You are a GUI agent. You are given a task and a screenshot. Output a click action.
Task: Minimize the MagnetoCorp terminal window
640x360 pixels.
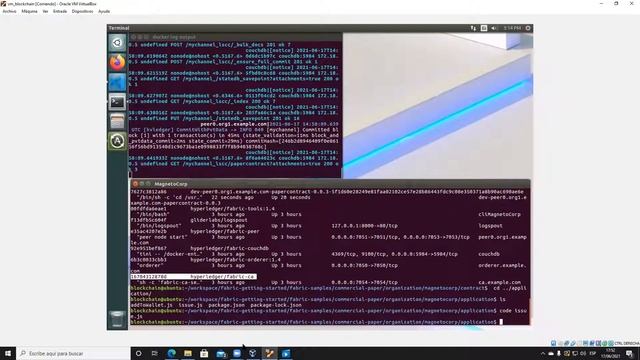(x=142, y=184)
